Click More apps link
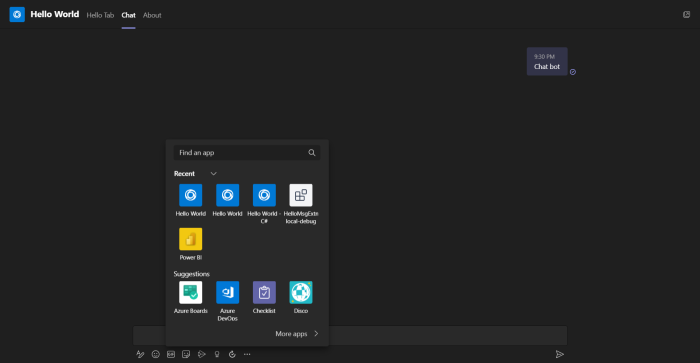 pos(297,334)
